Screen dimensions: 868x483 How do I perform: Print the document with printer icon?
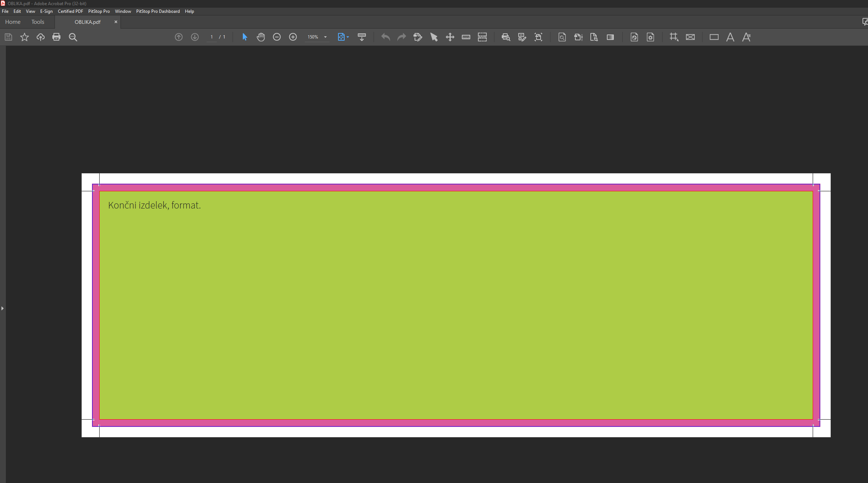(x=56, y=37)
